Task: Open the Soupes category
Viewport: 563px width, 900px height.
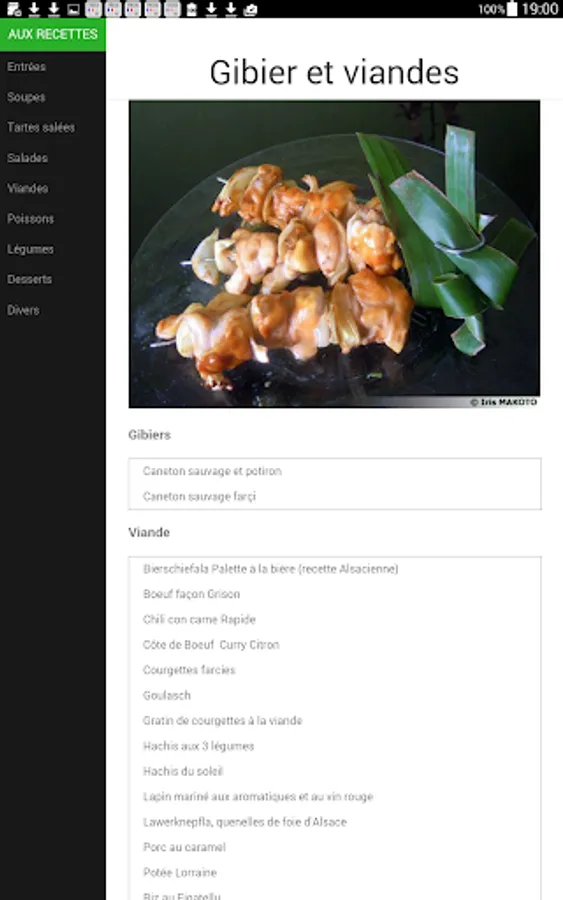Action: tap(26, 97)
